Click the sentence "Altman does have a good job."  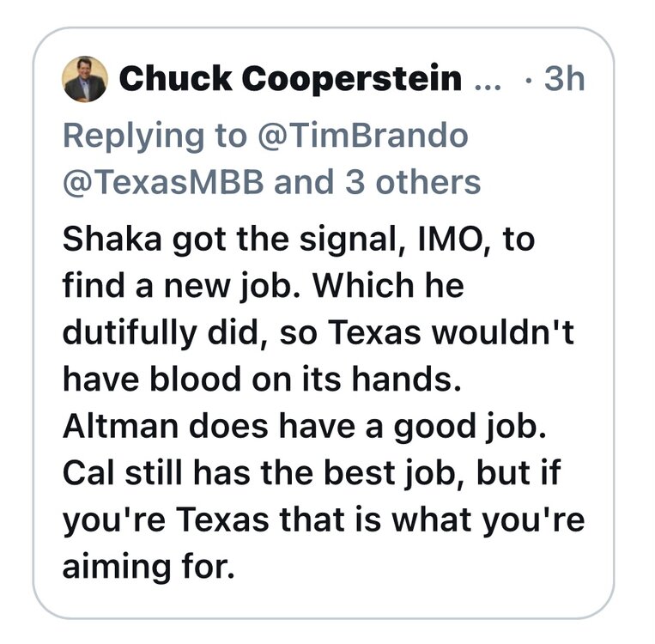tap(303, 426)
